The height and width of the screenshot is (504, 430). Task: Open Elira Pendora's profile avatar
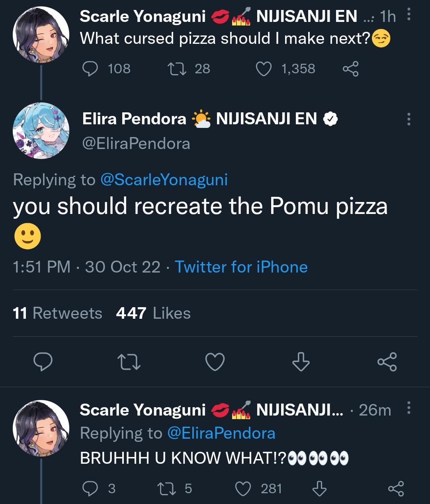coord(41,131)
